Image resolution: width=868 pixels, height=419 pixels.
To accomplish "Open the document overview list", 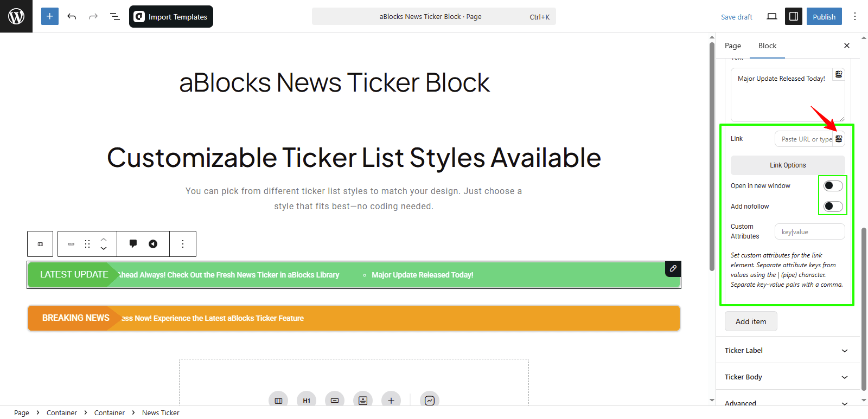I will click(115, 16).
